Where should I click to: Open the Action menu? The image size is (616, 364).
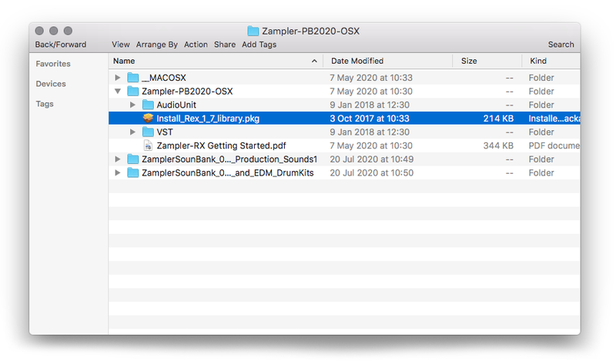click(x=196, y=45)
